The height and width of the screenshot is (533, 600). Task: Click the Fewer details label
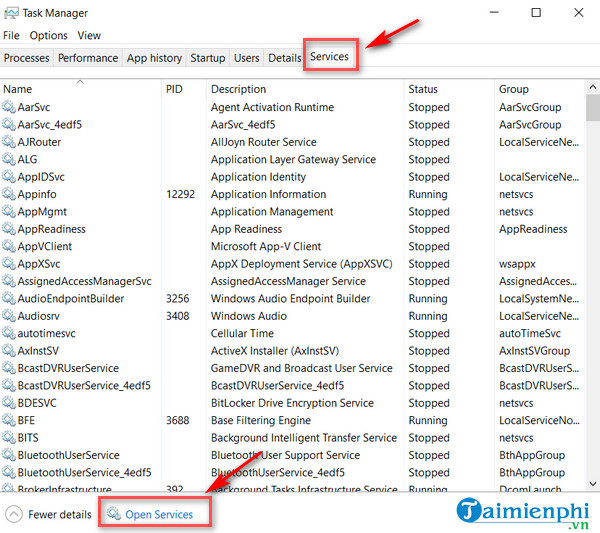tap(60, 515)
